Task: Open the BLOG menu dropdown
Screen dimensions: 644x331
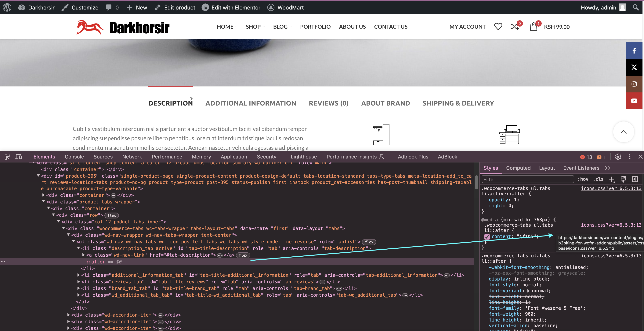Action: tap(282, 27)
